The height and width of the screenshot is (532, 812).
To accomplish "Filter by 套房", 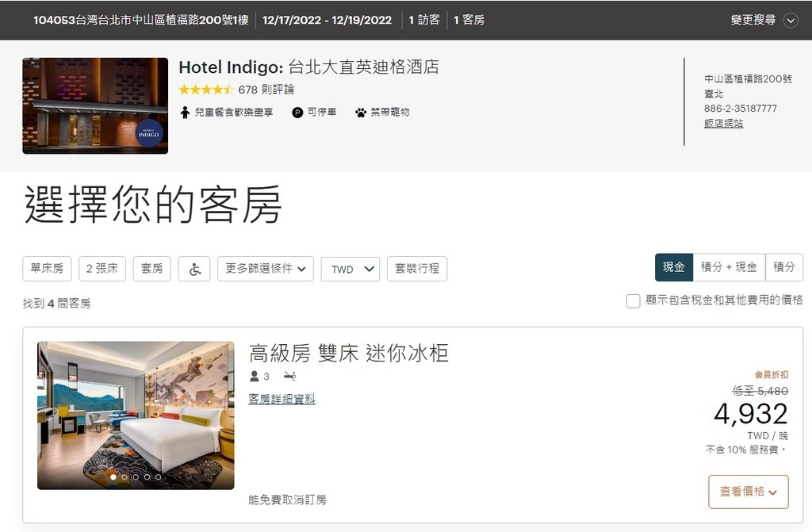I will 151,268.
